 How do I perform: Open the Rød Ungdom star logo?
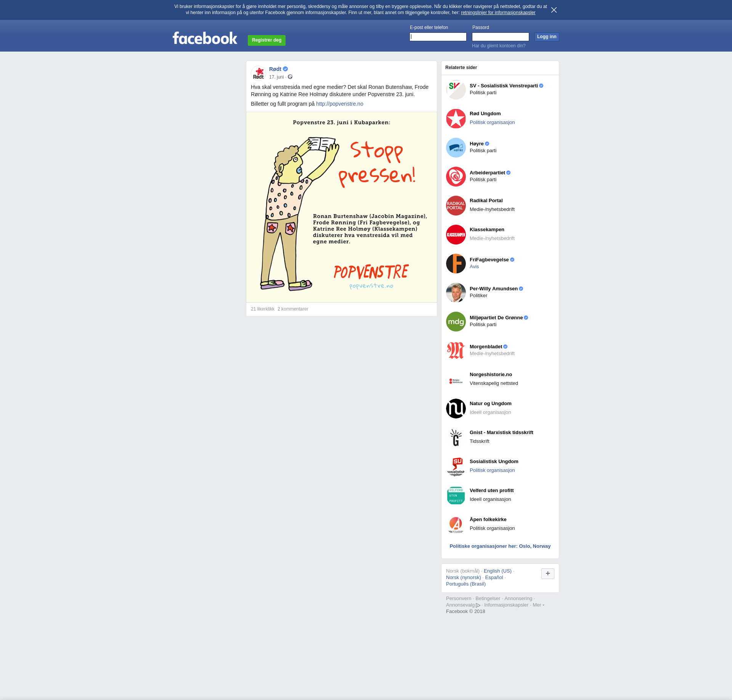coord(456,119)
